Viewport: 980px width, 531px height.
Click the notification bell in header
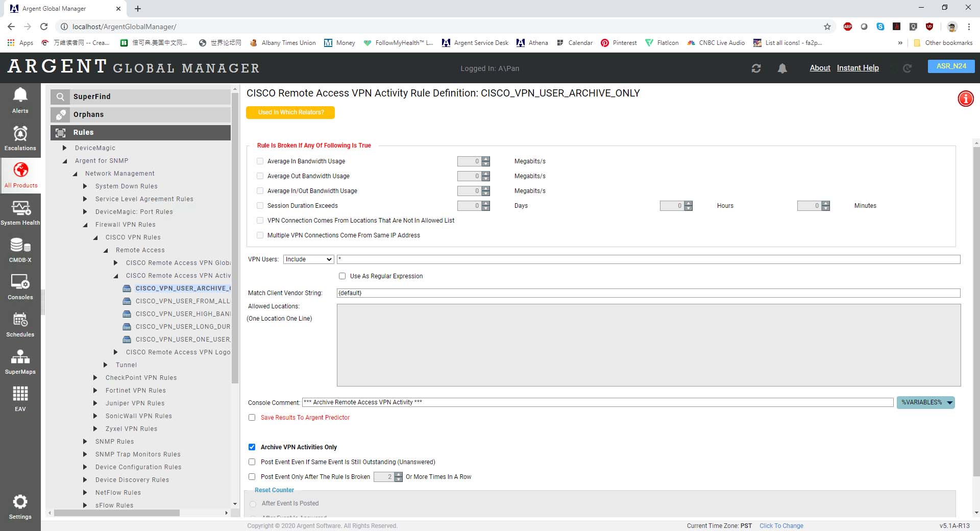[x=782, y=68]
